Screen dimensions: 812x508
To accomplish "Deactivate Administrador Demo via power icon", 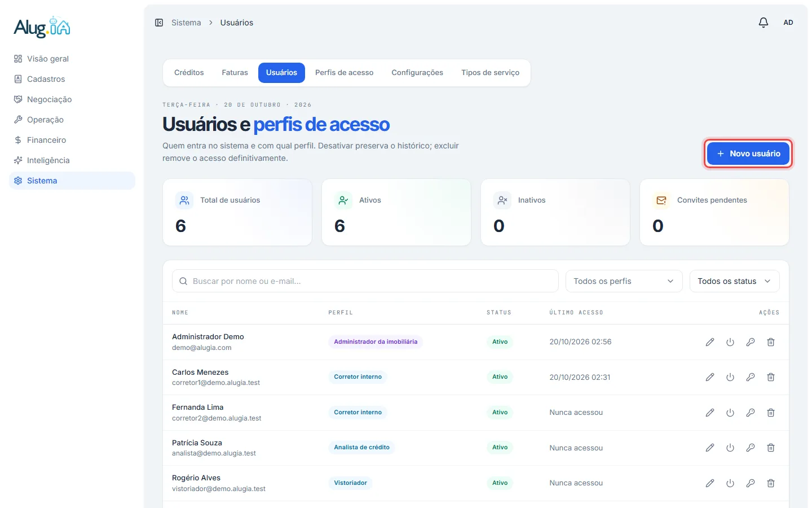I will coord(730,342).
